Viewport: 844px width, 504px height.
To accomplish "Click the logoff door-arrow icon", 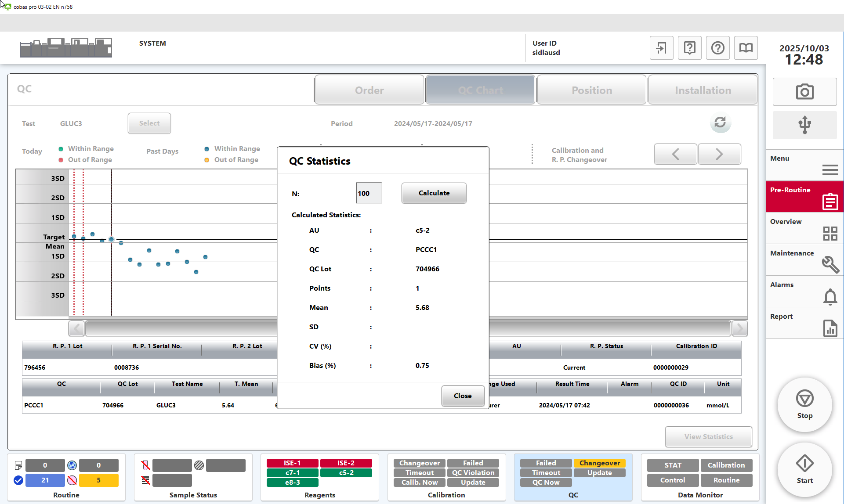I will tap(661, 48).
